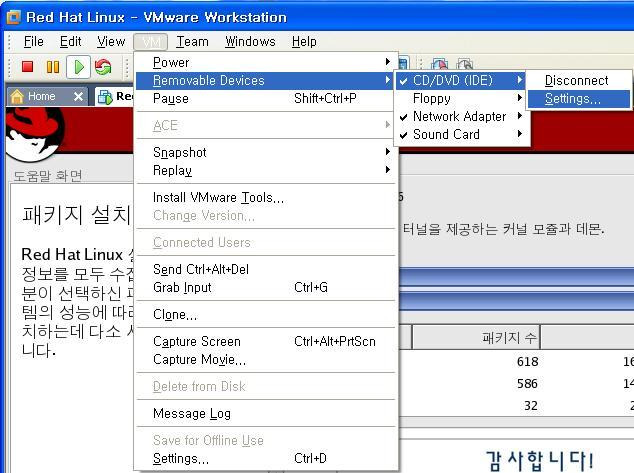Image resolution: width=634 pixels, height=473 pixels.
Task: Open Settings... with Ctrl+D shortcut item
Action: tap(265, 458)
